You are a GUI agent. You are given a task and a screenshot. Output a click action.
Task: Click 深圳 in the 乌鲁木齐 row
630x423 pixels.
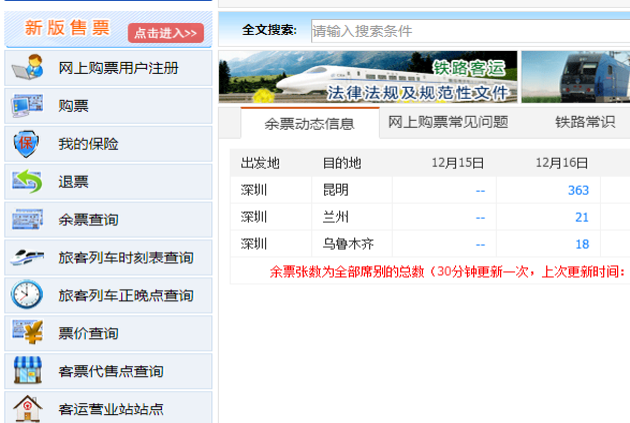click(x=254, y=244)
